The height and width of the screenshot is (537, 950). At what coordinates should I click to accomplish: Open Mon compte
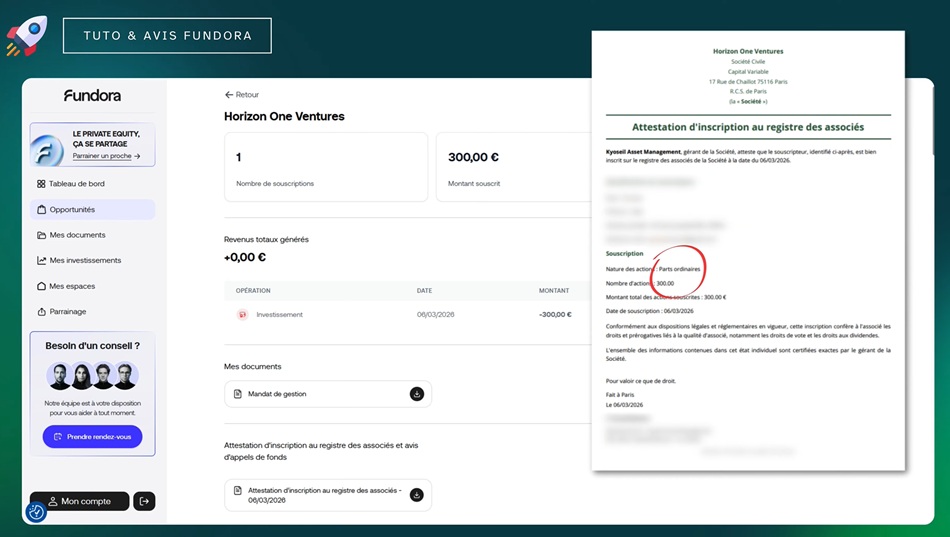pos(79,501)
